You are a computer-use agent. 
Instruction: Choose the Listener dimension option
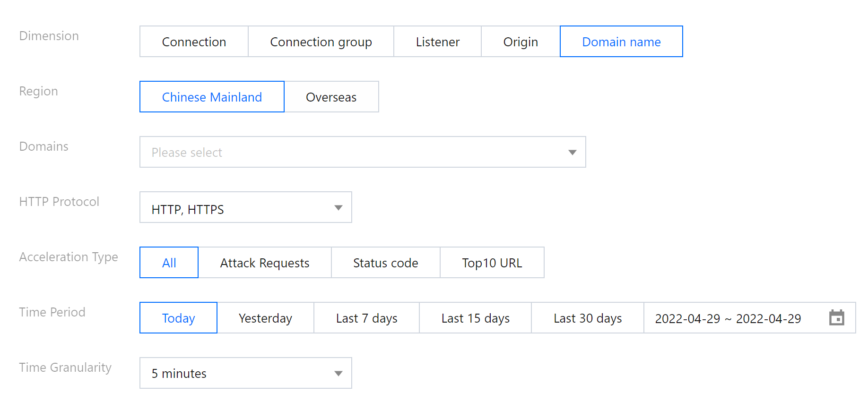(x=437, y=42)
